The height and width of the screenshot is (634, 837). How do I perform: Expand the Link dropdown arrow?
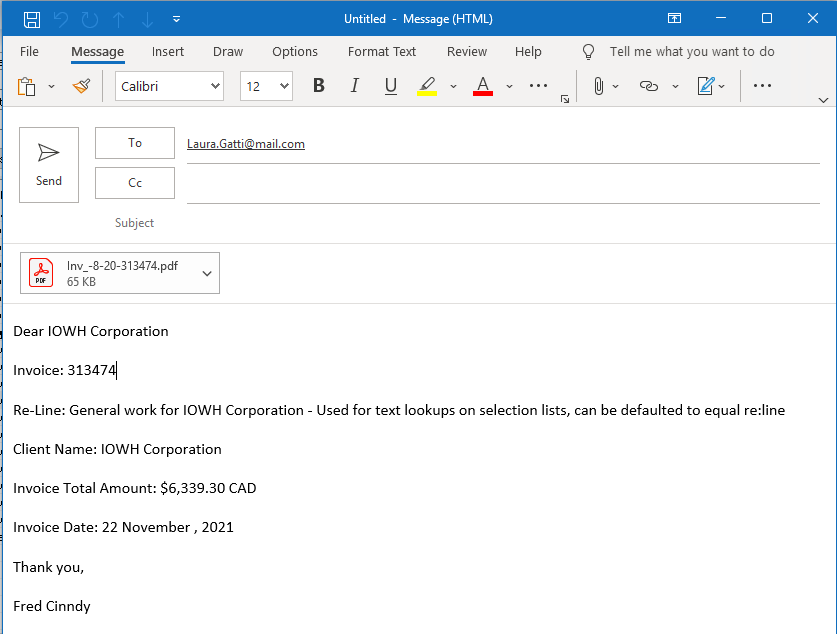tap(675, 86)
